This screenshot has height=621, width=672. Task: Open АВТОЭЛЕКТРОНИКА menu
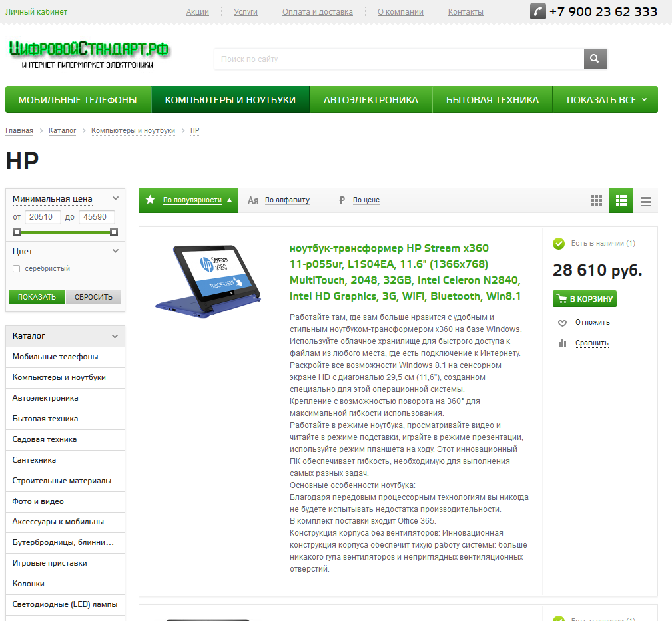coord(371,99)
